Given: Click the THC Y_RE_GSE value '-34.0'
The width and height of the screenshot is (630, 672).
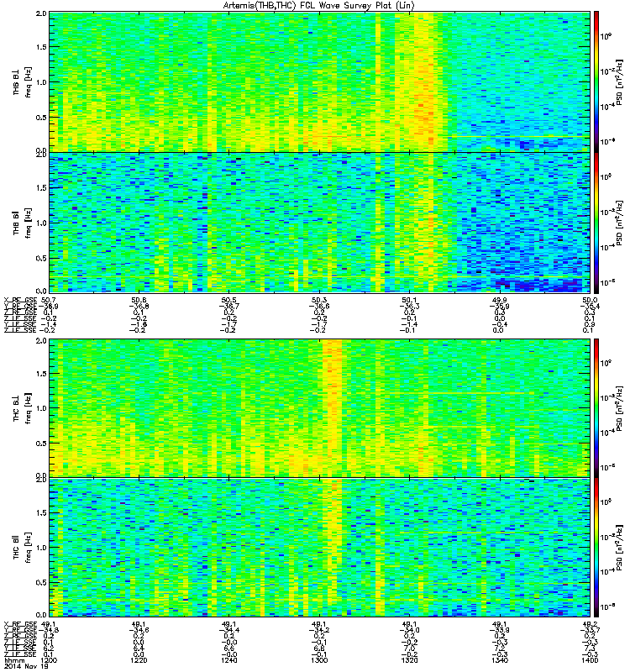Looking at the screenshot, I should coord(409,630).
